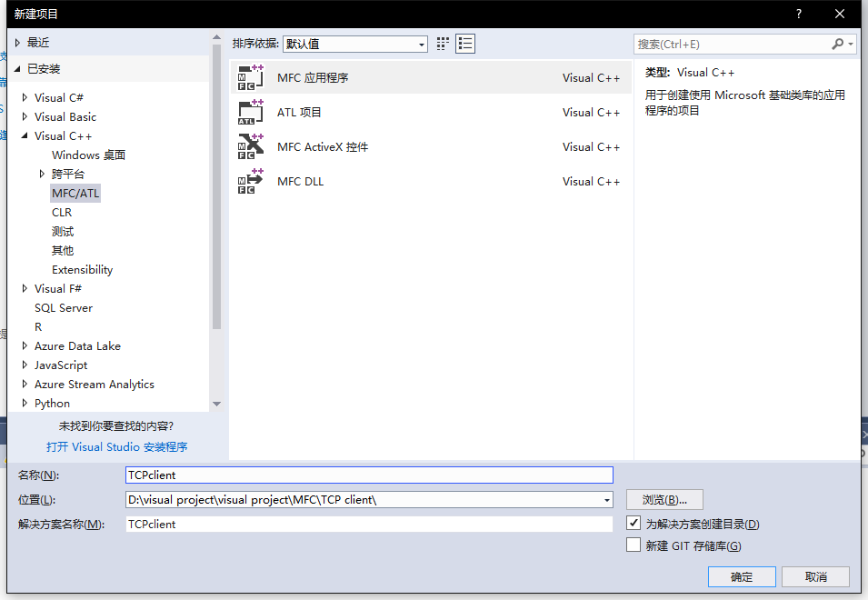The image size is (868, 600).
Task: Select the MFC 应用程序 template icon
Action: click(x=250, y=77)
